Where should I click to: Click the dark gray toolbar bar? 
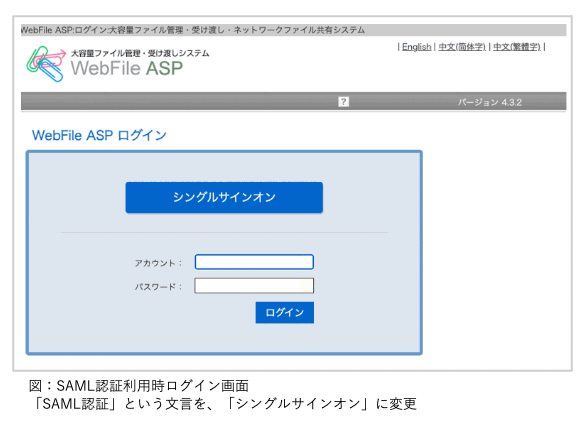tap(293, 101)
